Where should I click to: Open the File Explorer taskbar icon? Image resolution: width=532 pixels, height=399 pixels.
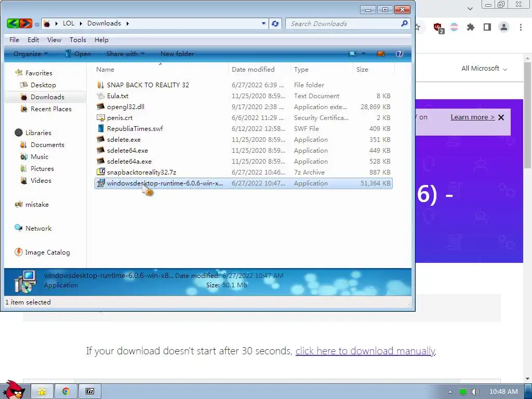(x=42, y=392)
